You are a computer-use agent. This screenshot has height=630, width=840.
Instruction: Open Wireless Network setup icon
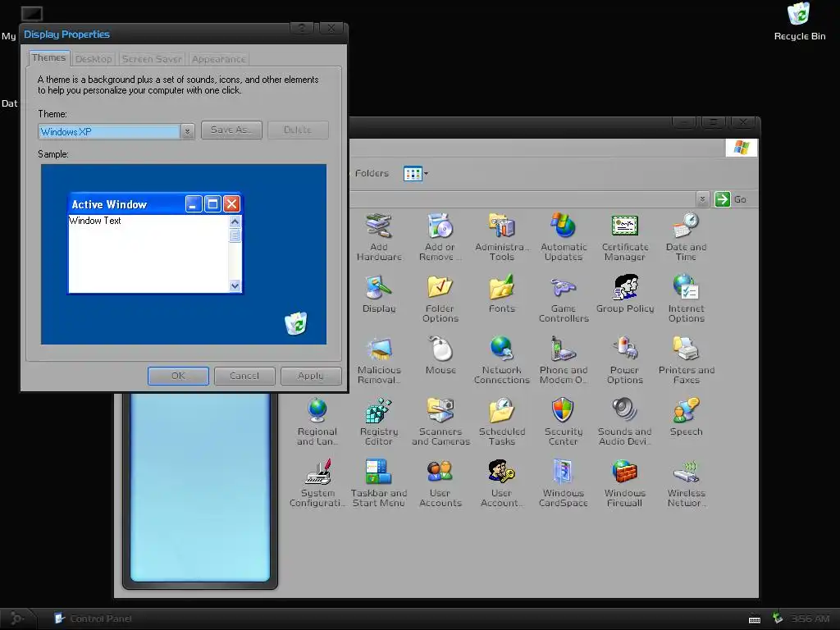coord(687,482)
